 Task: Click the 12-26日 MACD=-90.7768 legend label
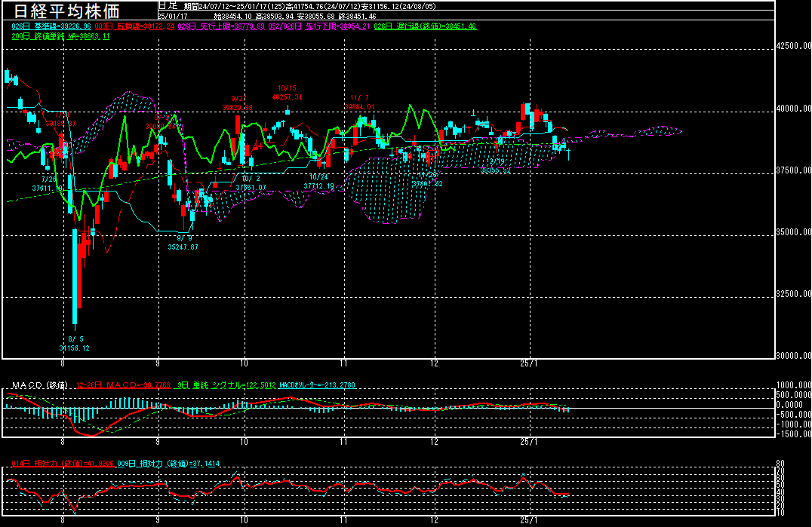pos(123,385)
